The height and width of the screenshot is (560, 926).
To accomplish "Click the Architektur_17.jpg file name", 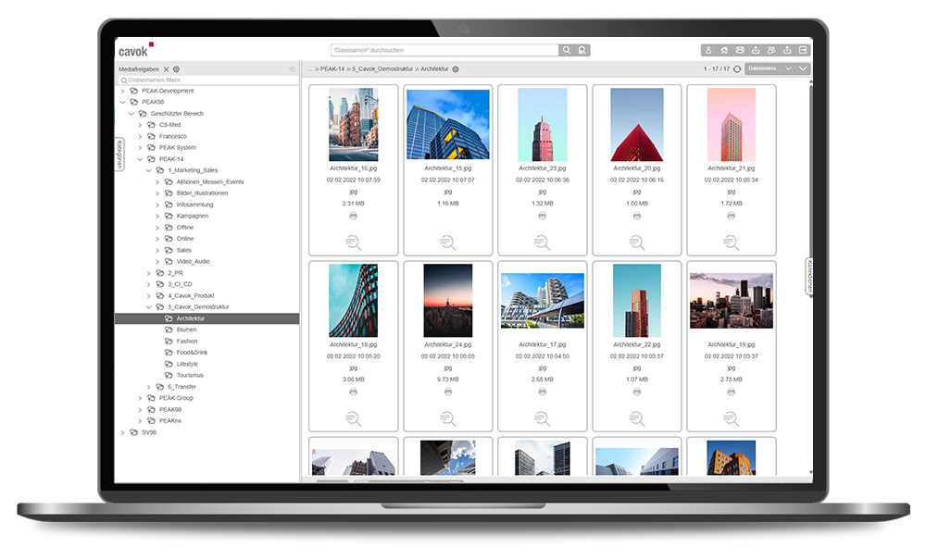I will coord(542,344).
